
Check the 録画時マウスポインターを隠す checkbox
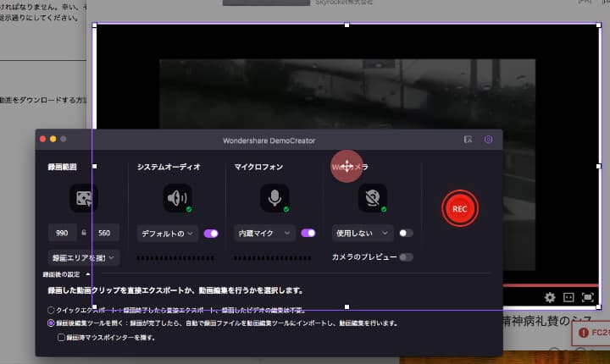coord(61,337)
